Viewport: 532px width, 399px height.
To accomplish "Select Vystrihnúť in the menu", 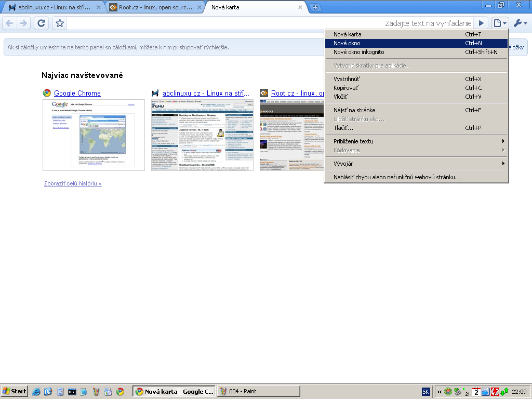I will 416,79.
